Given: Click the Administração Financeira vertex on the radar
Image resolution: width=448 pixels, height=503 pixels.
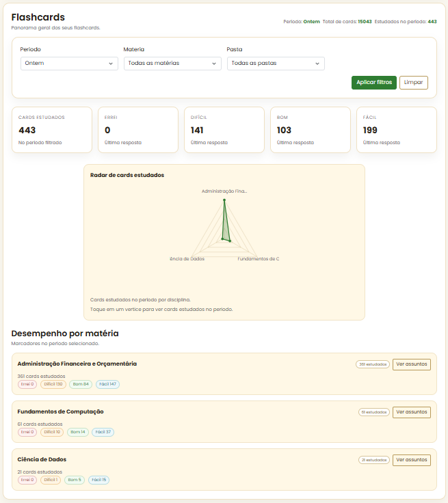Looking at the screenshot, I should (224, 200).
